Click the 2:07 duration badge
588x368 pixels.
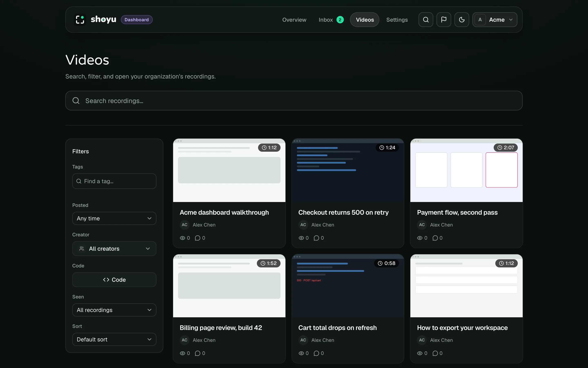click(x=506, y=147)
